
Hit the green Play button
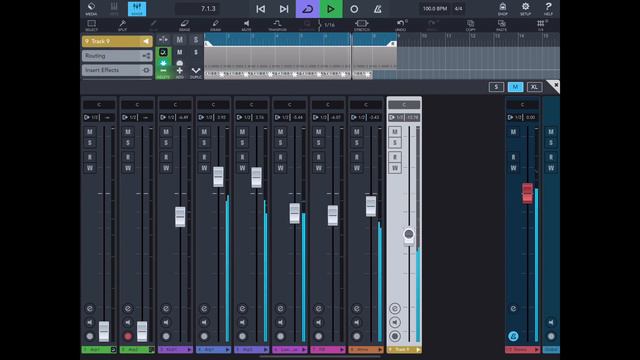pyautogui.click(x=331, y=9)
